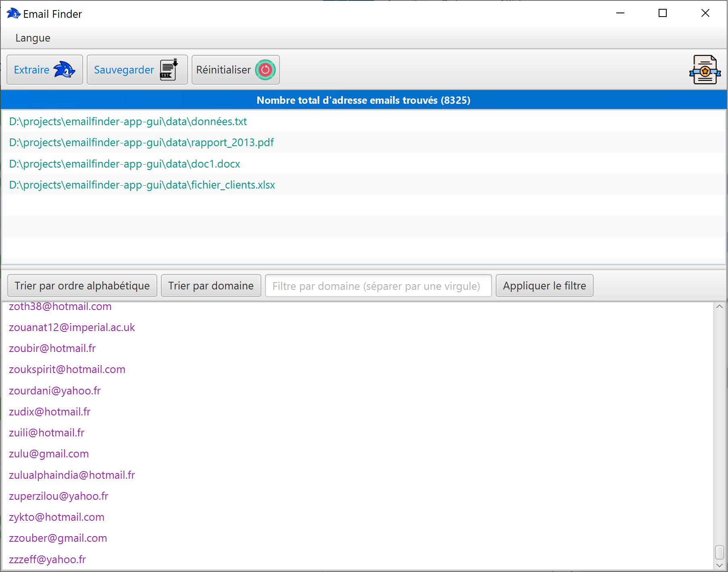Click the blue total emails header bar
Image resolution: width=728 pixels, height=572 pixels.
(364, 100)
